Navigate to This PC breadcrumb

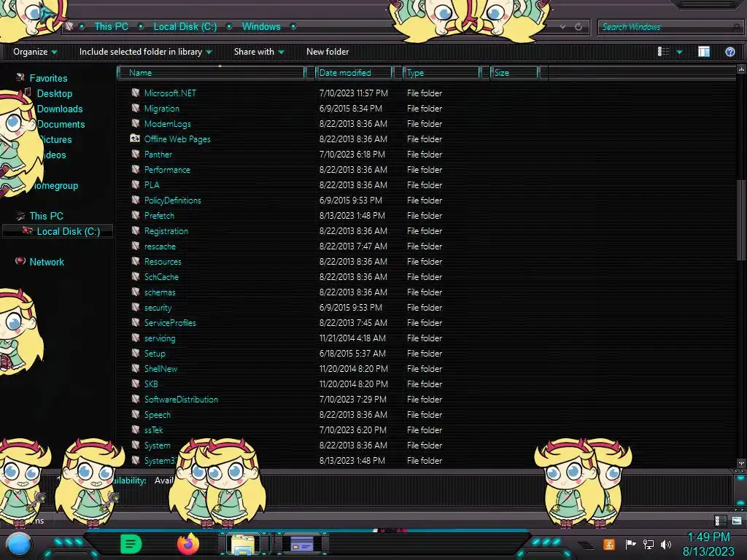[x=111, y=27]
